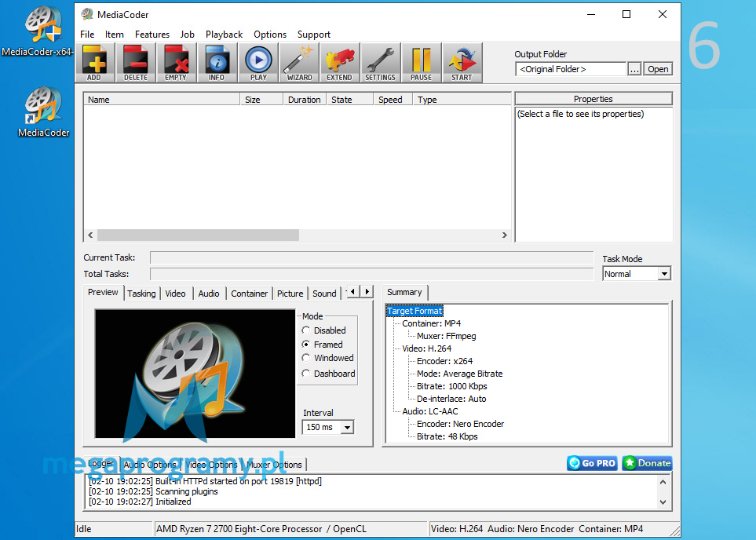Image resolution: width=756 pixels, height=540 pixels.
Task: Click the log scroll up arrow
Action: (x=663, y=482)
